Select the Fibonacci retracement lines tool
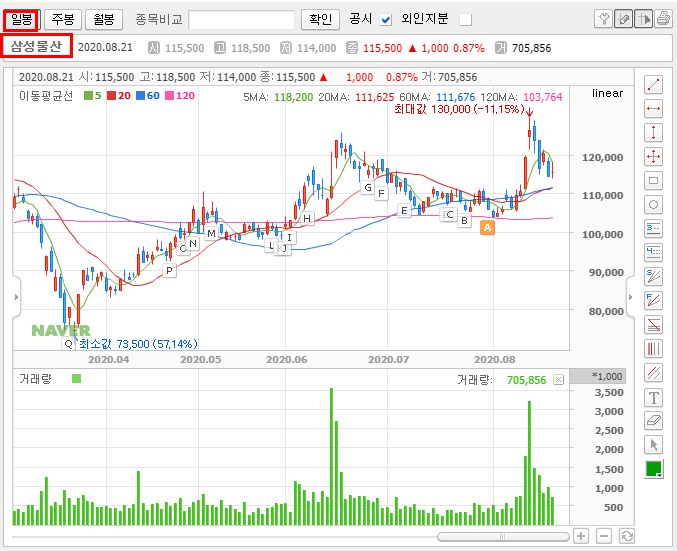The height and width of the screenshot is (551, 677). coord(653,325)
